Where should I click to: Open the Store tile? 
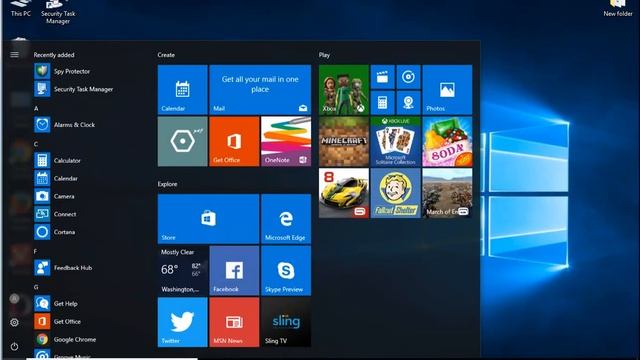pos(209,219)
